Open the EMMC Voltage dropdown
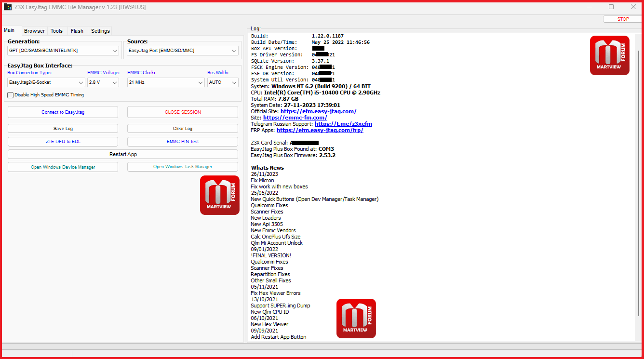The image size is (644, 359). point(103,82)
